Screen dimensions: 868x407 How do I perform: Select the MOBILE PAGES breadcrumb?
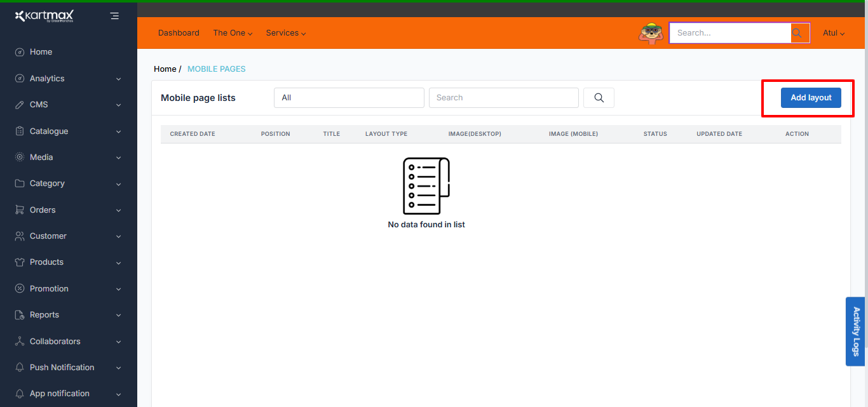pyautogui.click(x=216, y=69)
